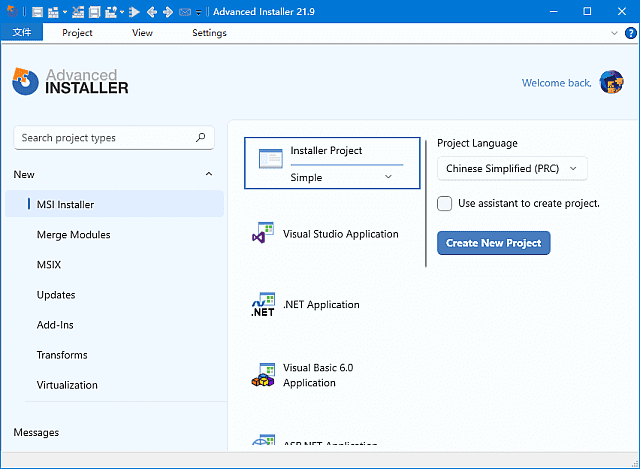The width and height of the screenshot is (640, 469).
Task: Select MSIX category
Action: 49,265
